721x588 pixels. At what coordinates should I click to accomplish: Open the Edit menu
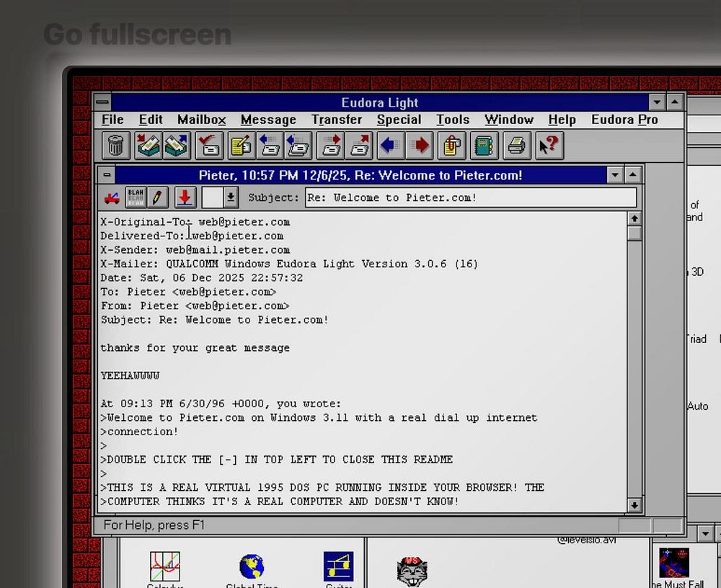point(151,120)
